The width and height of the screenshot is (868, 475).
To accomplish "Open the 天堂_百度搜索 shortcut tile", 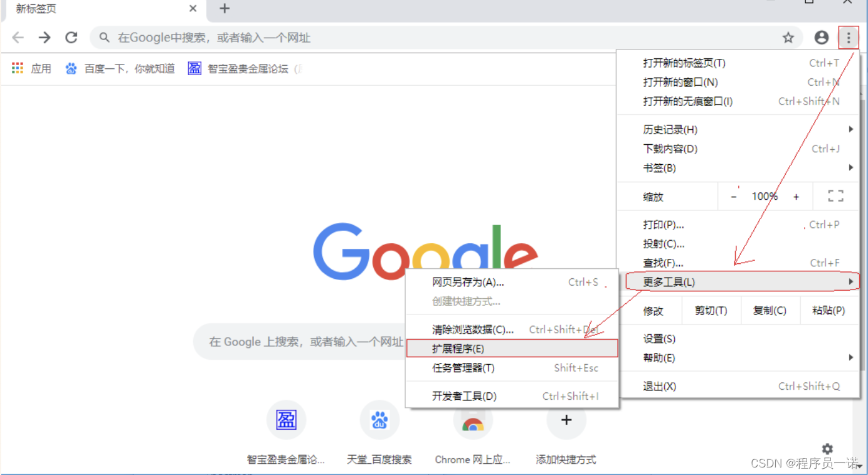I will [379, 434].
